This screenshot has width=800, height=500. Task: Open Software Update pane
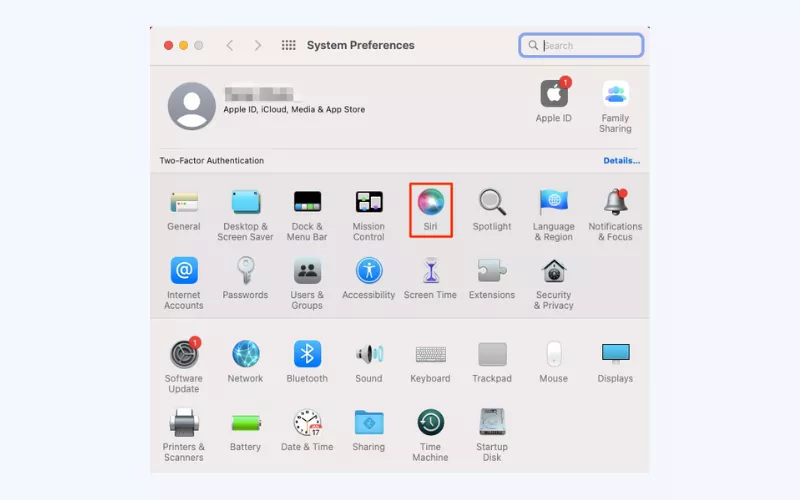[184, 365]
